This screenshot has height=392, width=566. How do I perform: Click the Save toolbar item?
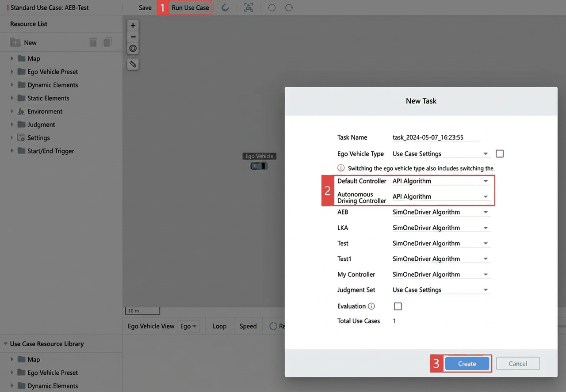tap(145, 8)
